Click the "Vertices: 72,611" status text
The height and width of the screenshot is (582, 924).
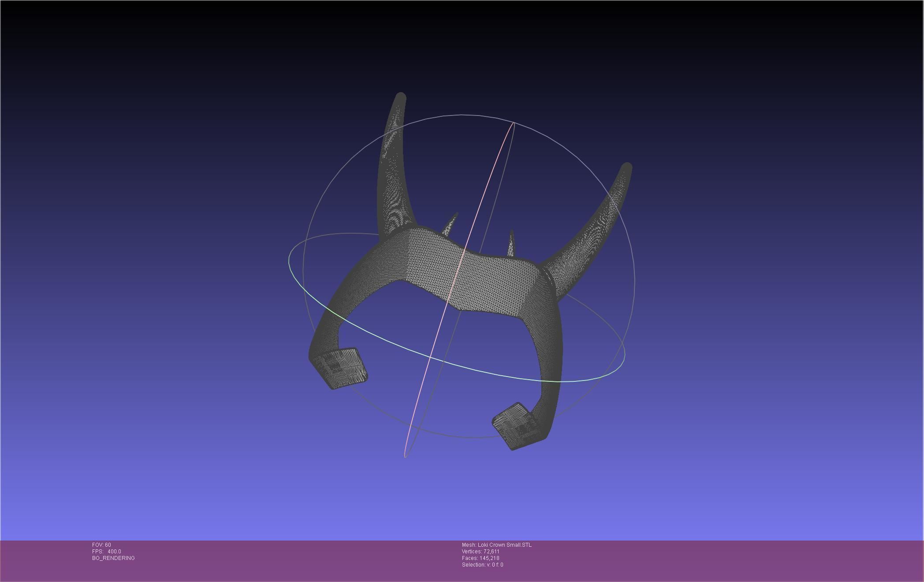click(x=481, y=551)
